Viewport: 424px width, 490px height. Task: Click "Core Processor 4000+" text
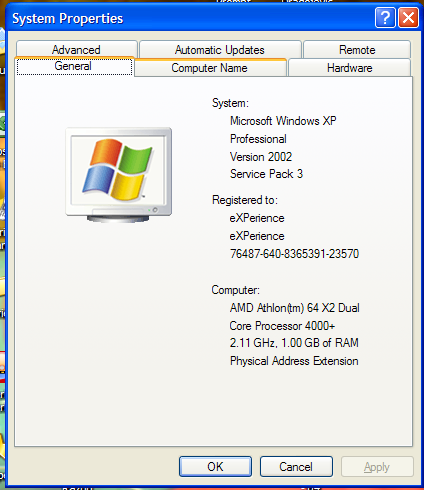(x=282, y=326)
